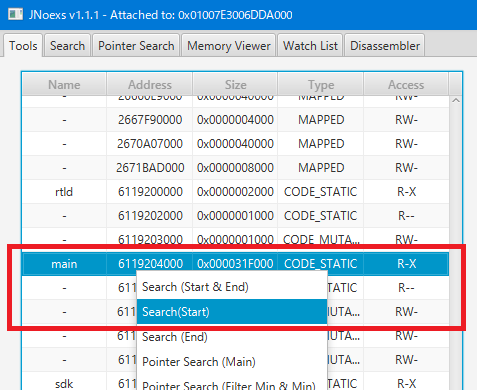This screenshot has width=477, height=390.
Task: Open the Watch List tab
Action: click(x=310, y=45)
